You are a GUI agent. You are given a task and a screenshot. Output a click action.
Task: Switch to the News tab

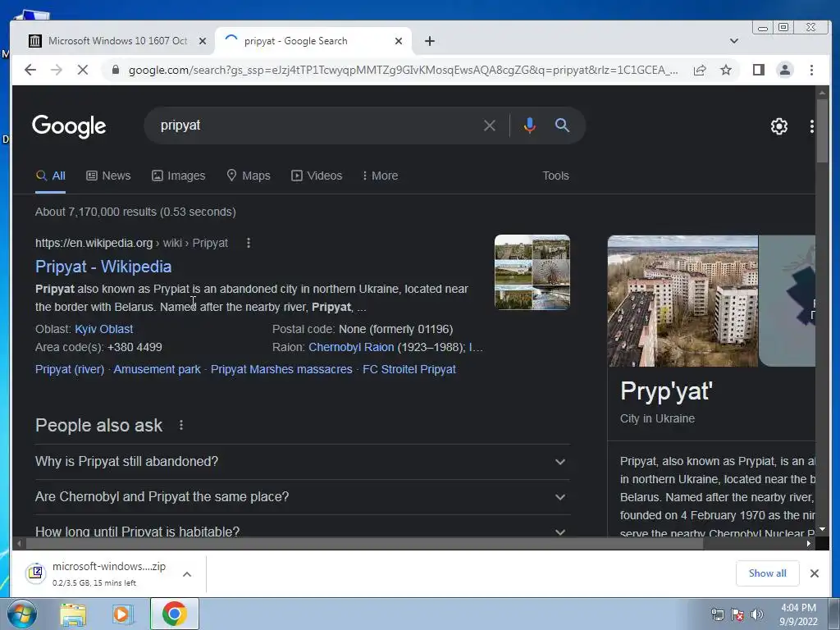(109, 176)
